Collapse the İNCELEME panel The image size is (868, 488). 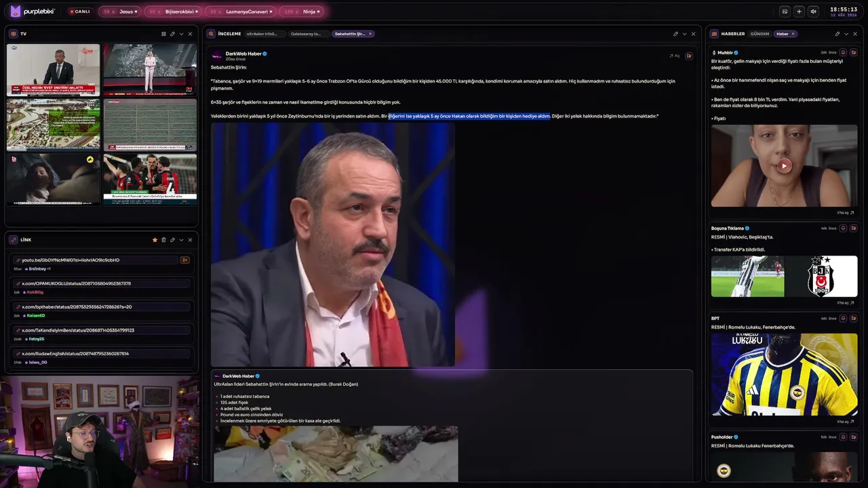(684, 34)
